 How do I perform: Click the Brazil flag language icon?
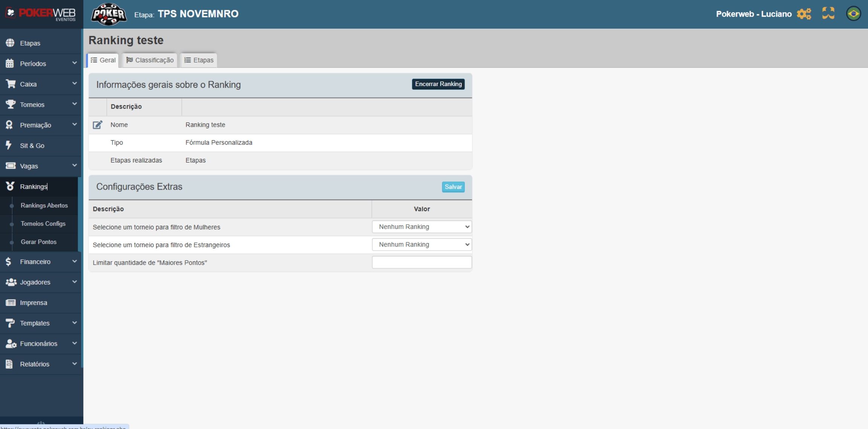coord(853,14)
